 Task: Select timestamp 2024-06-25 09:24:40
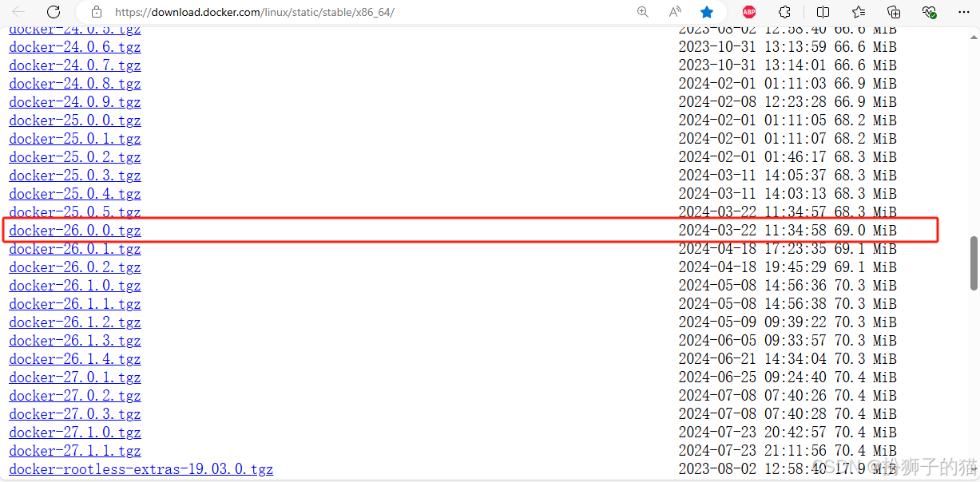click(x=753, y=377)
